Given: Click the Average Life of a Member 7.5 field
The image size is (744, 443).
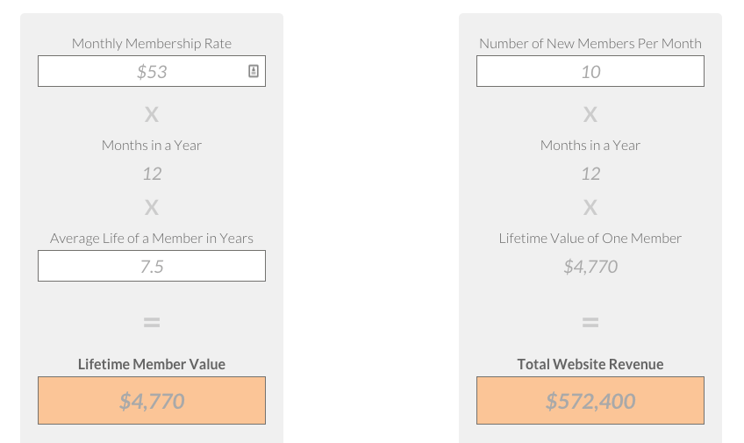Looking at the screenshot, I should click(x=152, y=266).
